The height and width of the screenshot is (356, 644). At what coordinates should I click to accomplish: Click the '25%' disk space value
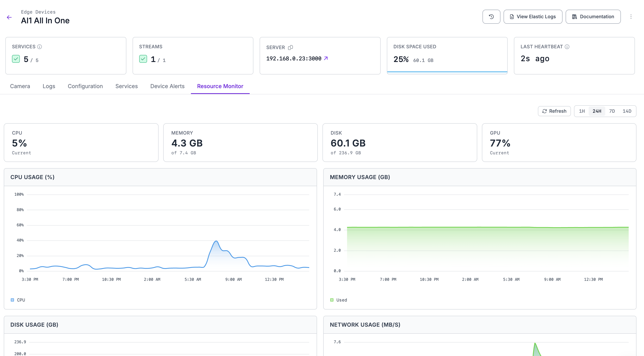point(401,59)
